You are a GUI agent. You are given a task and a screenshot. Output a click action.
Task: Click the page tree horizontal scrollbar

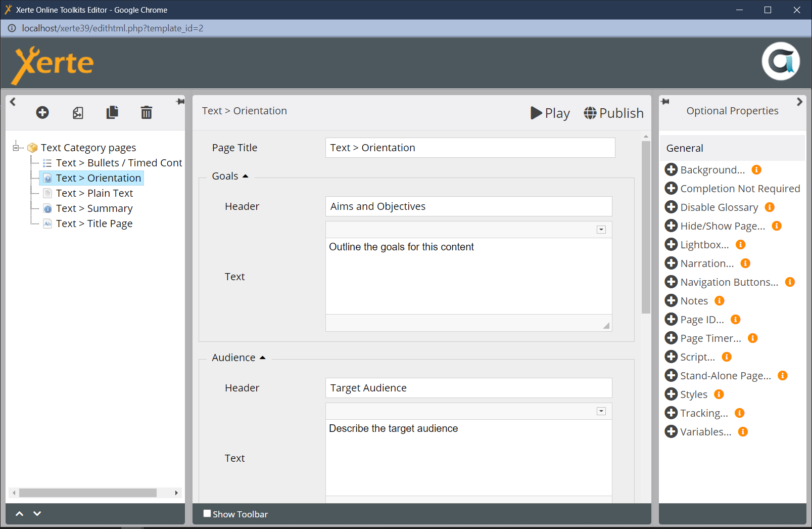(87, 493)
